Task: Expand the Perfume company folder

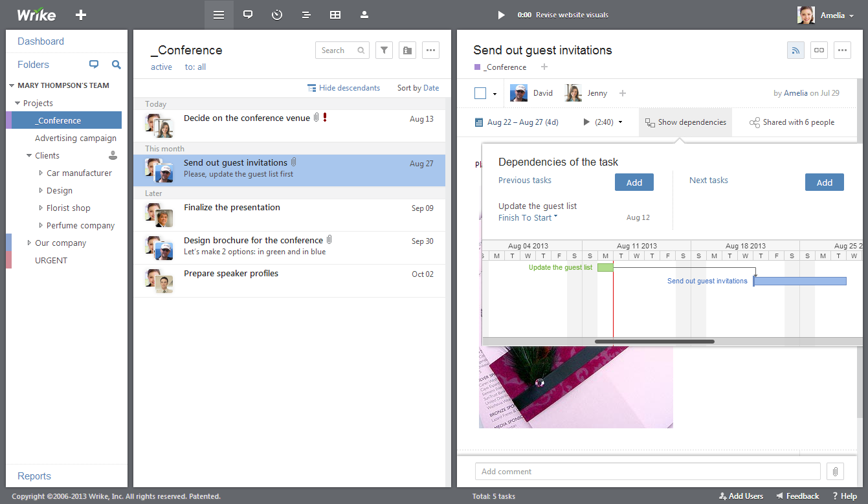Action: [x=41, y=226]
